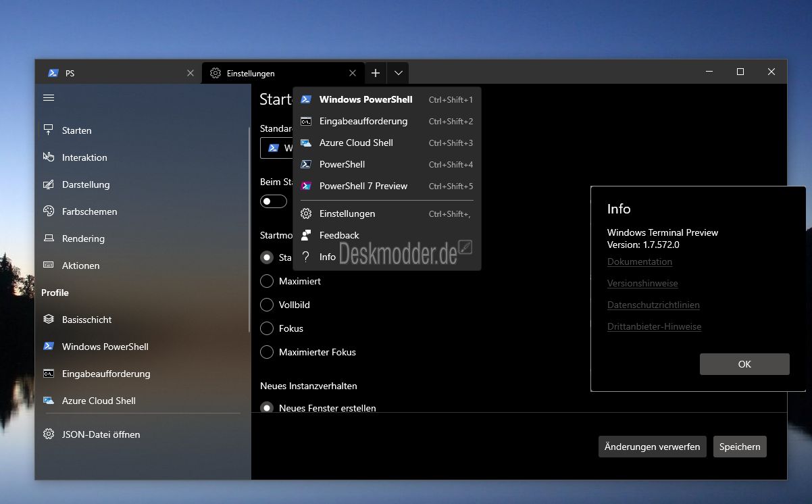Choose Eingabeaufforderung from the dropdown menu
The height and width of the screenshot is (504, 812).
tap(386, 121)
